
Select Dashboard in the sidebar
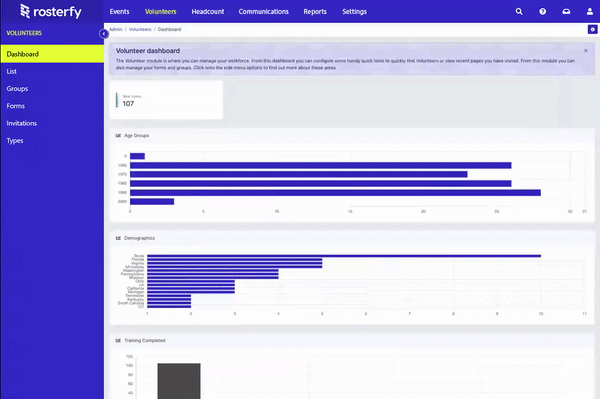(52, 54)
